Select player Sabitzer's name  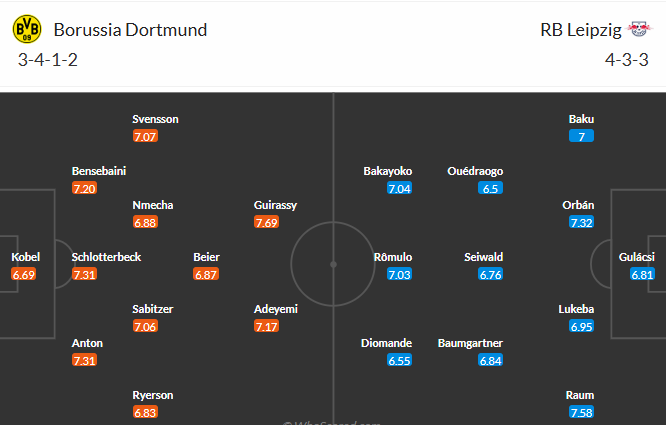[153, 309]
